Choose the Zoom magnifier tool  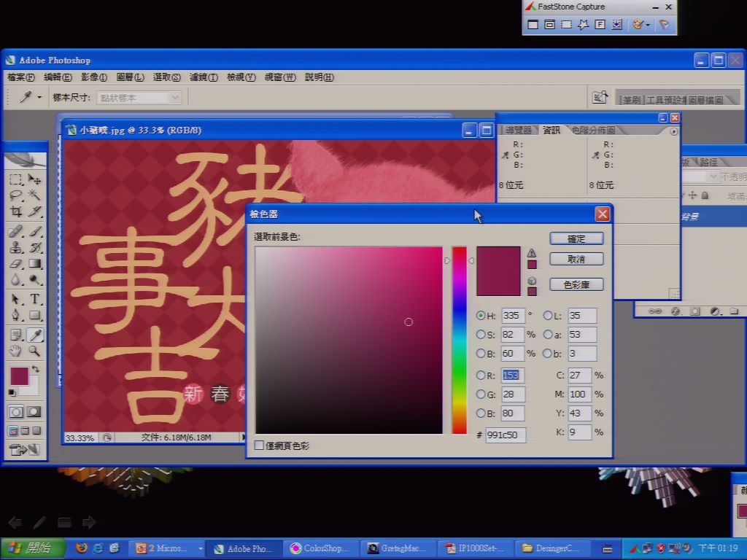click(34, 351)
